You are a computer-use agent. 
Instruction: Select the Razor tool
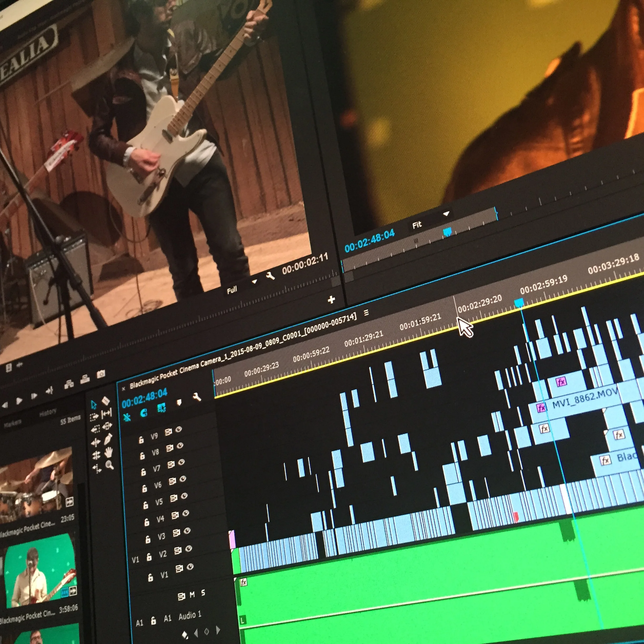(x=105, y=401)
